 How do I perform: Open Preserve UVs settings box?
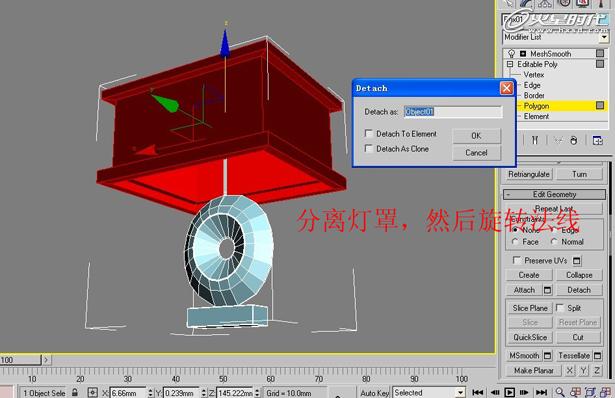(x=577, y=261)
